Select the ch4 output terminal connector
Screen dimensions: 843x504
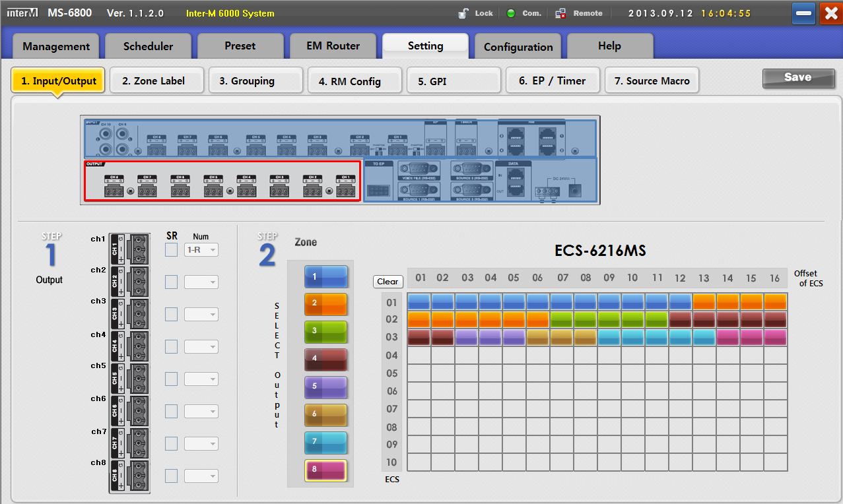tap(130, 346)
